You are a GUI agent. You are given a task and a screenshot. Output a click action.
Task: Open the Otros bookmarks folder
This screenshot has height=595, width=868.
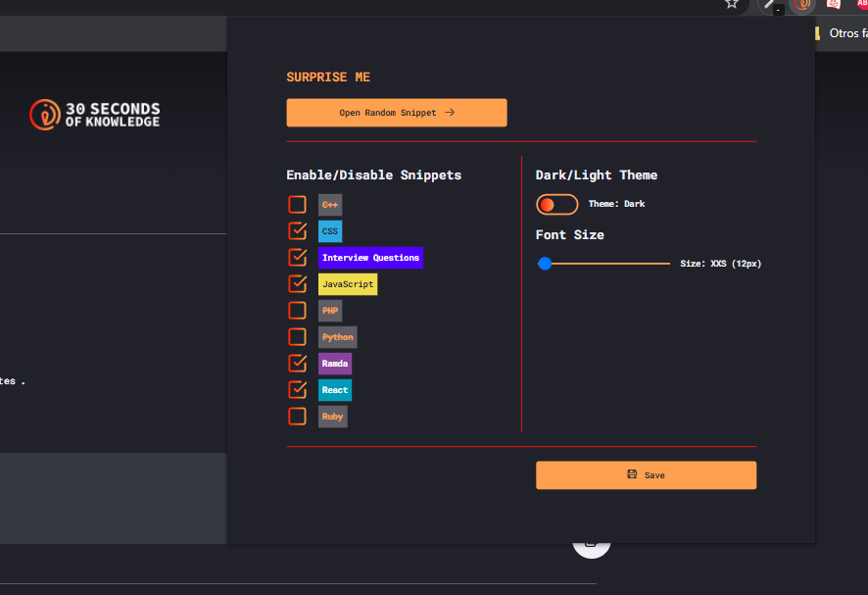click(x=842, y=33)
